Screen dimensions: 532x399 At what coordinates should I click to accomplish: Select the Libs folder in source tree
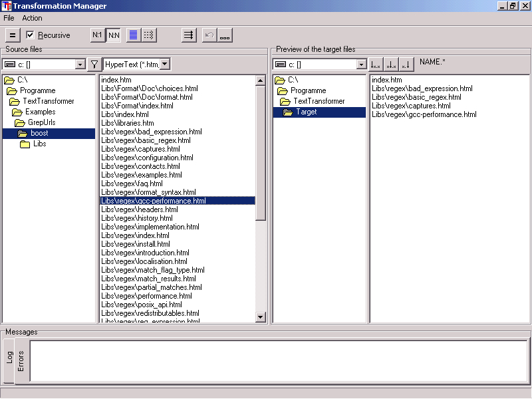pos(40,144)
